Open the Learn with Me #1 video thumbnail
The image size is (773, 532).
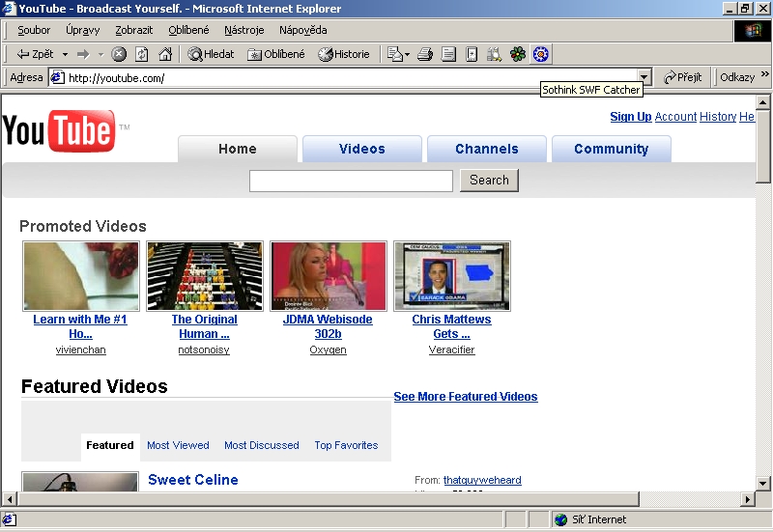81,276
